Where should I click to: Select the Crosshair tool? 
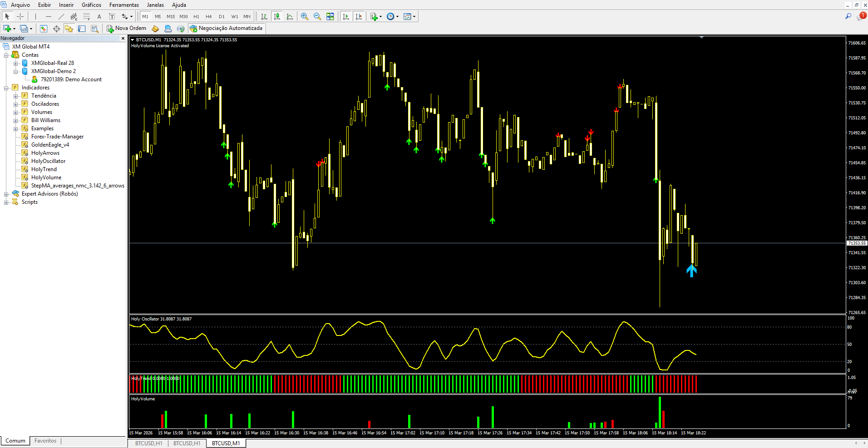[20, 16]
